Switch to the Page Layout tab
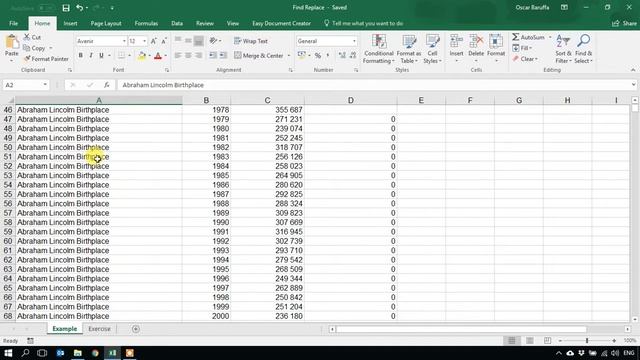 click(x=106, y=23)
